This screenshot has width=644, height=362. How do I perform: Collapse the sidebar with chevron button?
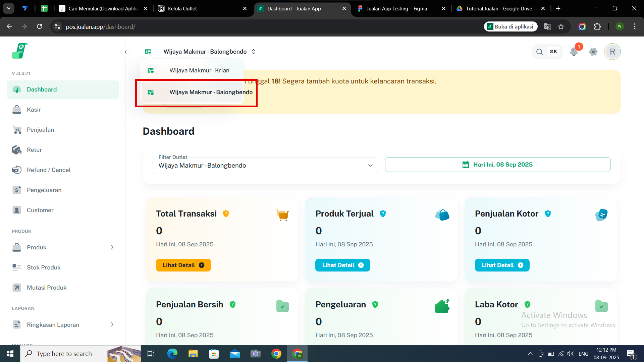125,52
